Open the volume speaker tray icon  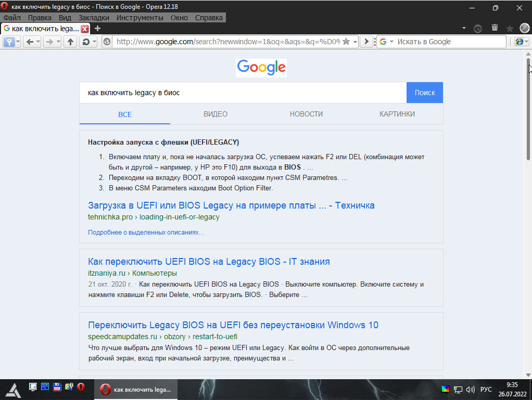pyautogui.click(x=470, y=390)
